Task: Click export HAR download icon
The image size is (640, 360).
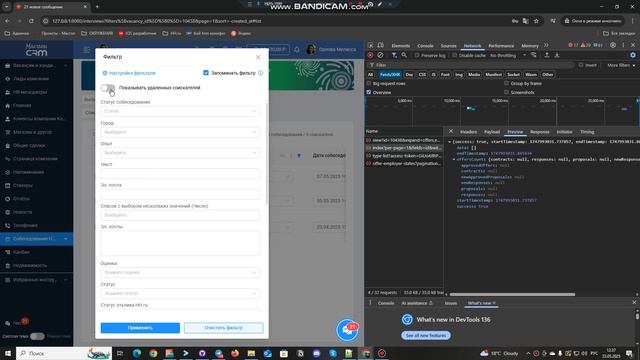Action: pos(557,55)
